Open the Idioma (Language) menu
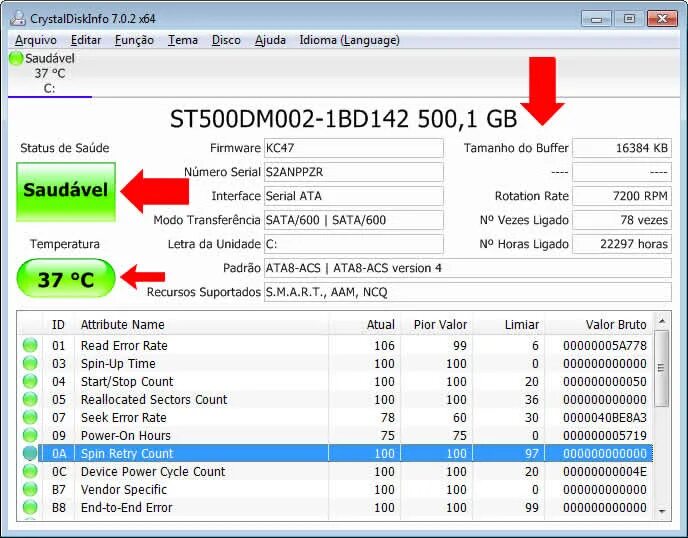 click(349, 40)
